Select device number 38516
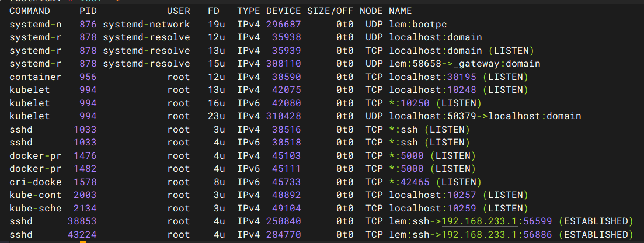 pyautogui.click(x=286, y=130)
